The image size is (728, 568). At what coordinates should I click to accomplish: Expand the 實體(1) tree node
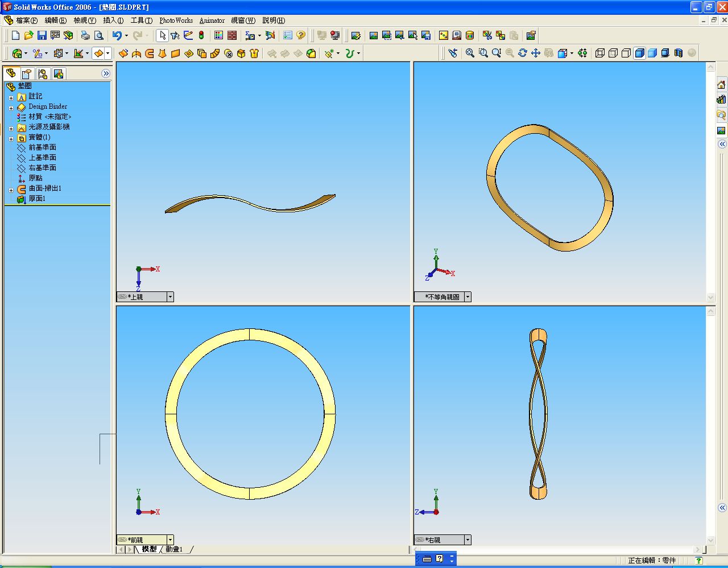coord(11,138)
